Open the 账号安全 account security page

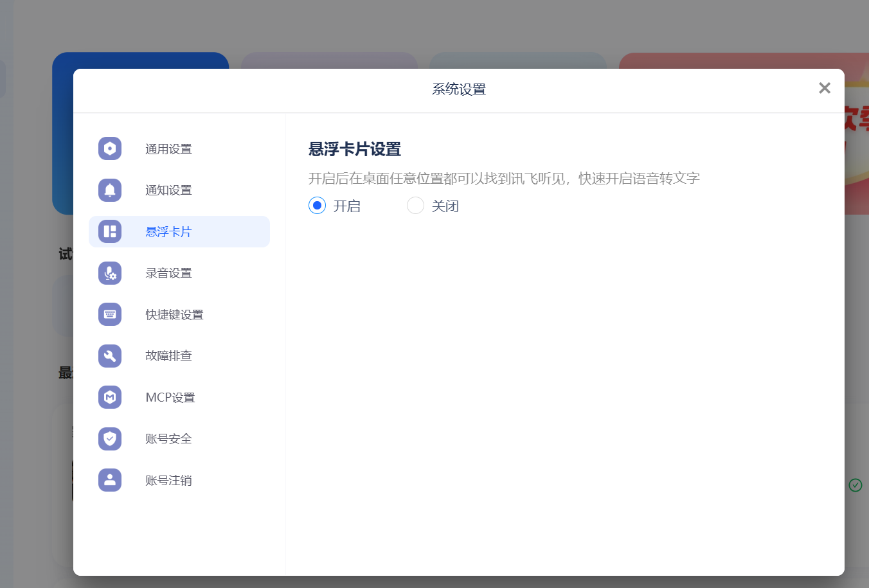click(169, 439)
